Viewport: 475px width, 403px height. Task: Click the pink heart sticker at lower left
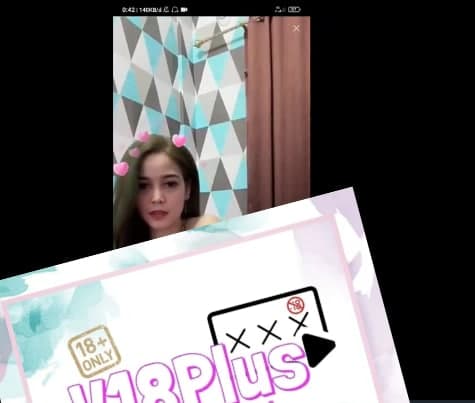pyautogui.click(x=121, y=169)
